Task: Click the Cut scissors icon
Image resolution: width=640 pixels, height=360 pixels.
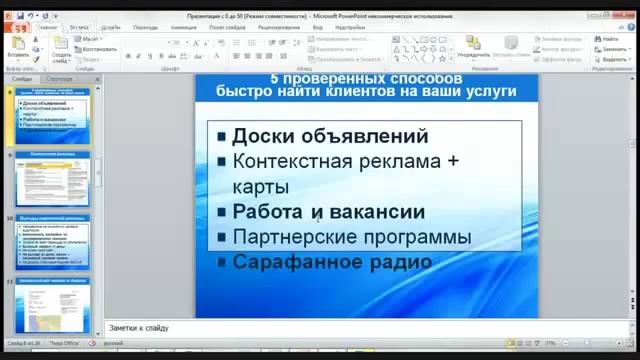Action: point(36,40)
